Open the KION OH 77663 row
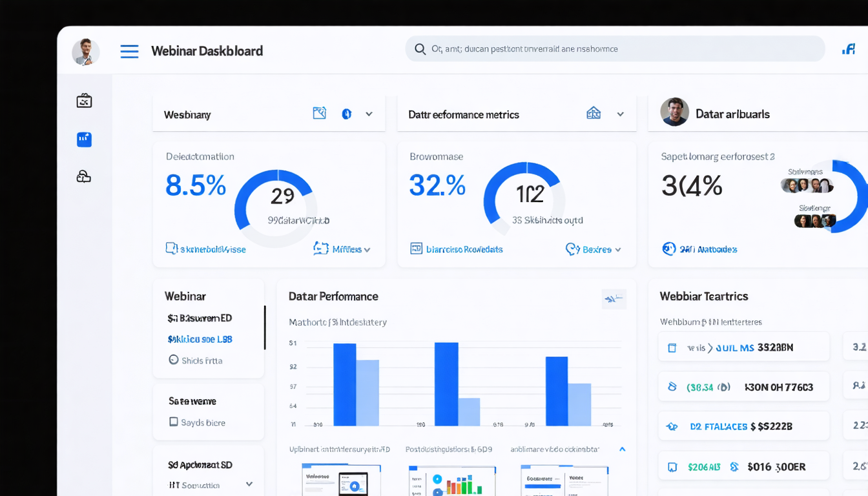Image resolution: width=868 pixels, height=496 pixels. click(744, 387)
